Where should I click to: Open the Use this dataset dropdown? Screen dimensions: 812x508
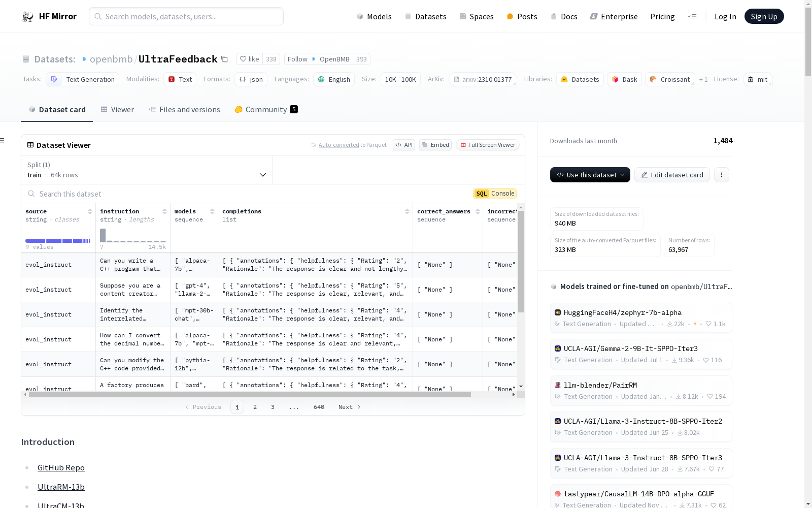[x=590, y=175]
